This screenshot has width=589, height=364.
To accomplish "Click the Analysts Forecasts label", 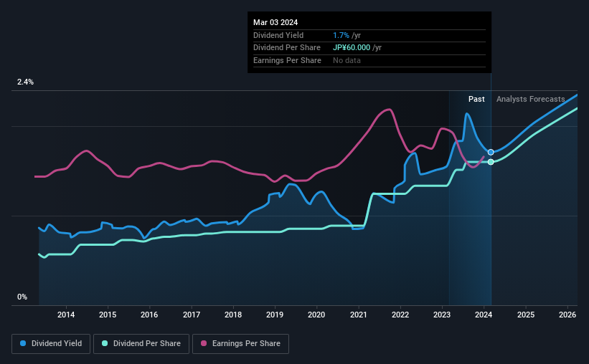I will [x=530, y=99].
